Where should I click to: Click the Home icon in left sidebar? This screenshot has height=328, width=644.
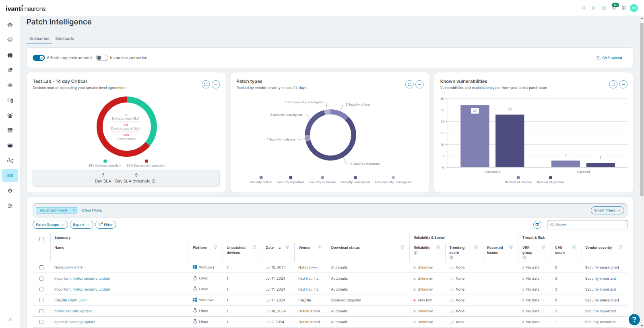10,25
